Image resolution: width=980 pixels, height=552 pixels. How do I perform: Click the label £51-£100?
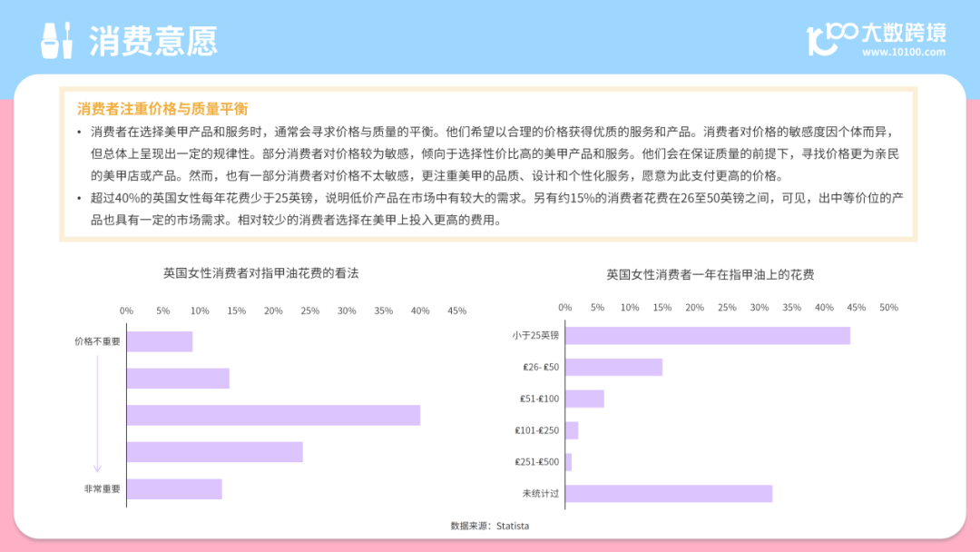point(539,399)
